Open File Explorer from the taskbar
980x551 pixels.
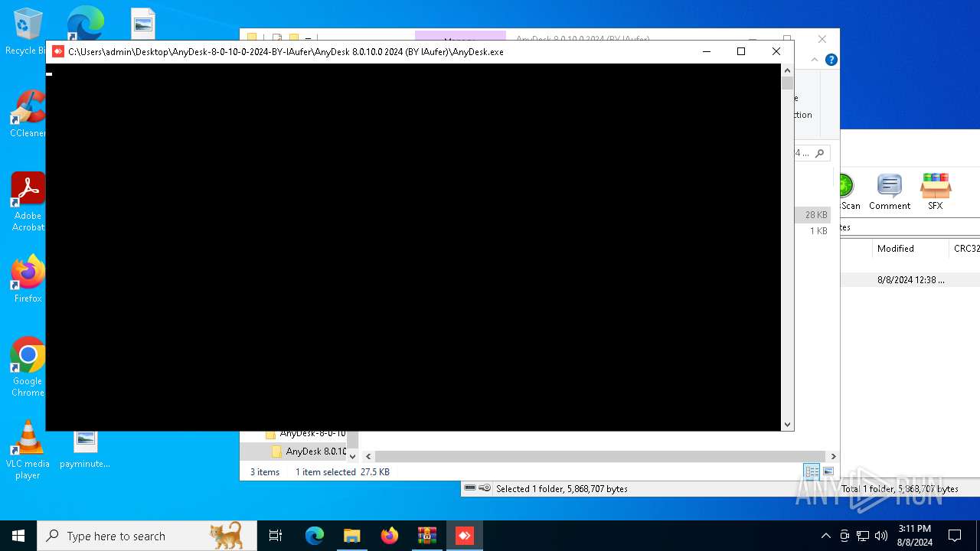(351, 536)
